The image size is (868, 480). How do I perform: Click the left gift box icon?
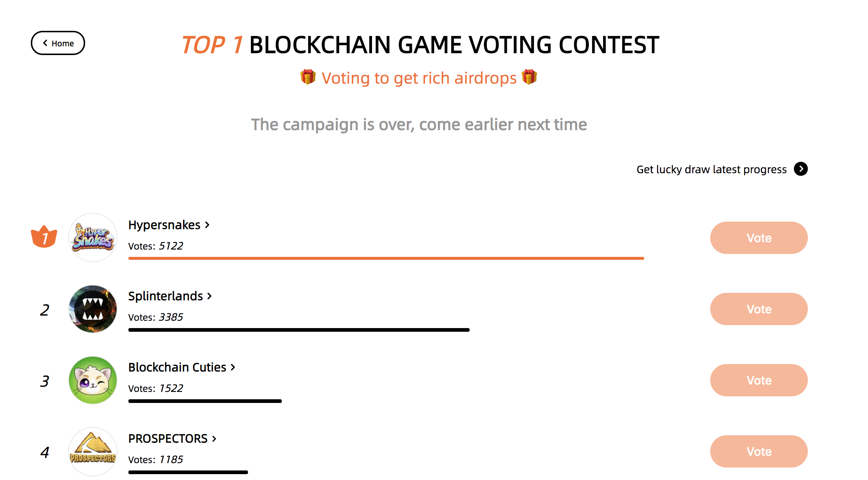pyautogui.click(x=308, y=77)
